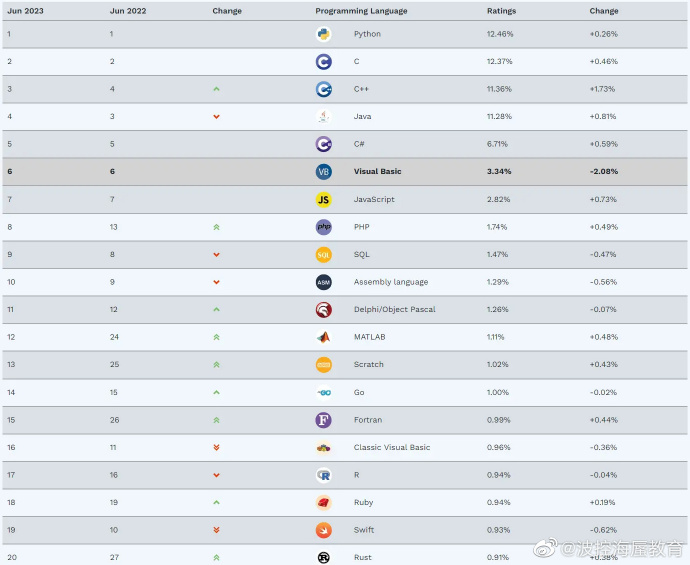690x565 pixels.
Task: Click the orange SQL icon
Action: [x=323, y=255]
